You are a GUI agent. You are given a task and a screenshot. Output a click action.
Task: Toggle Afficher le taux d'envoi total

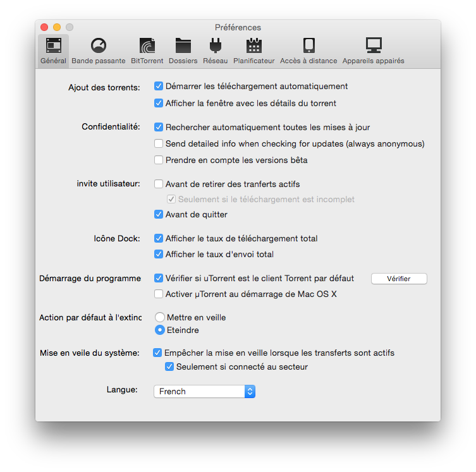tap(159, 254)
